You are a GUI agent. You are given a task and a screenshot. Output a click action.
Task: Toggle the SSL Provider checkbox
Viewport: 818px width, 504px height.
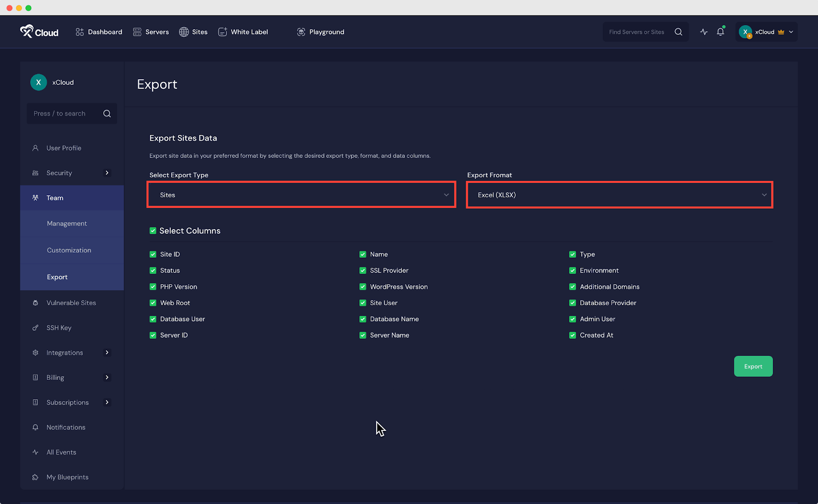[362, 270]
